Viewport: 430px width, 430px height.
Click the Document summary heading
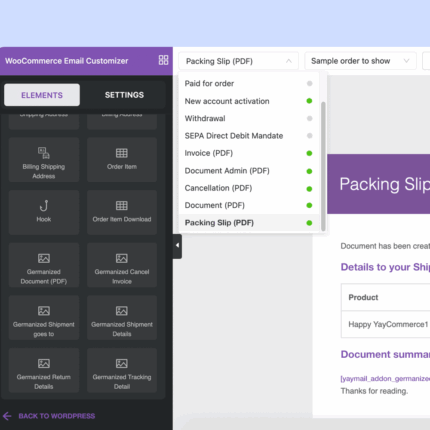point(385,354)
